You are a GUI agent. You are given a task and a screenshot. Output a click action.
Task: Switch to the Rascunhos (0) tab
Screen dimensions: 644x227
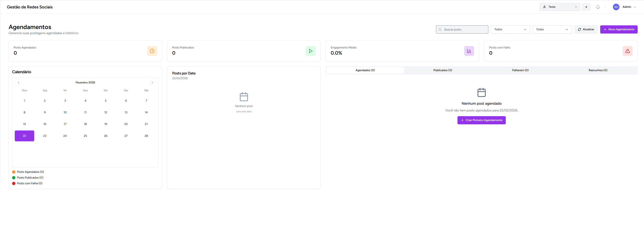click(598, 70)
